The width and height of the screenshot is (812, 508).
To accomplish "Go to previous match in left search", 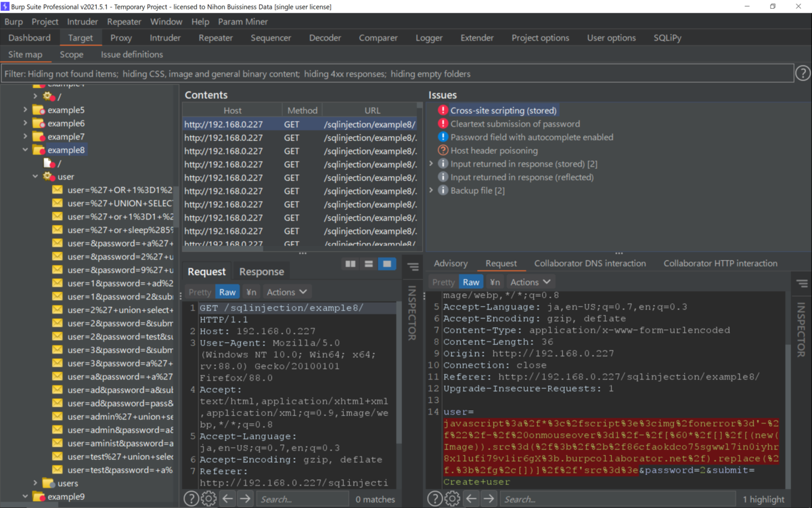I will click(227, 499).
